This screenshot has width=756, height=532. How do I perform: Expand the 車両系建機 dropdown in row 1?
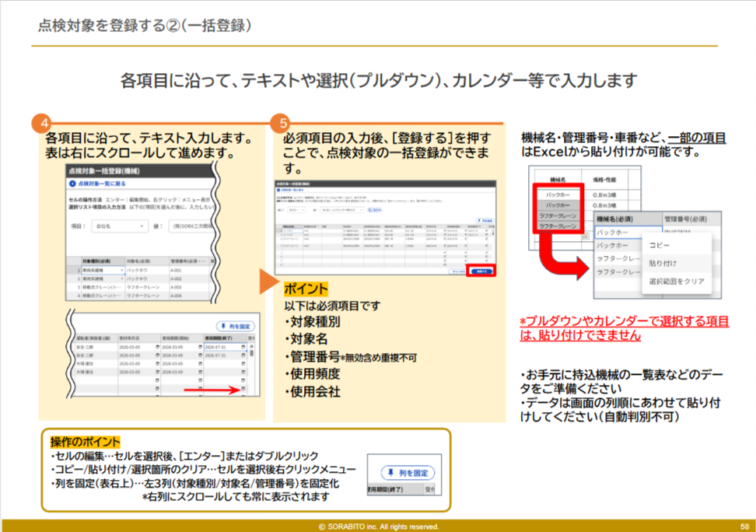tap(121, 269)
